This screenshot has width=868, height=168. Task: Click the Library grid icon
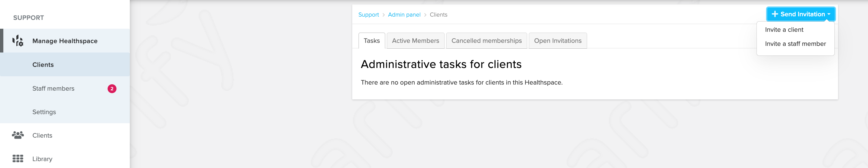(18, 159)
